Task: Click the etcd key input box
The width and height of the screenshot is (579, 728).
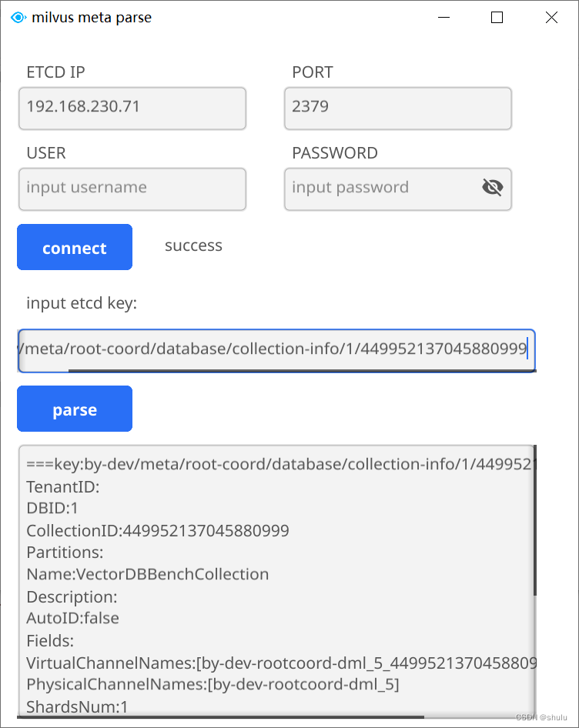Action: 276,349
